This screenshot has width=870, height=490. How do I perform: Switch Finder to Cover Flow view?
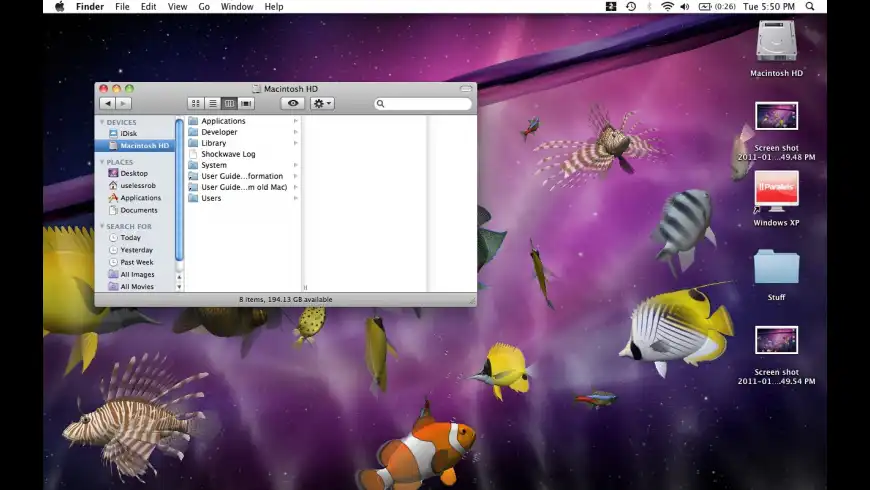tap(246, 103)
